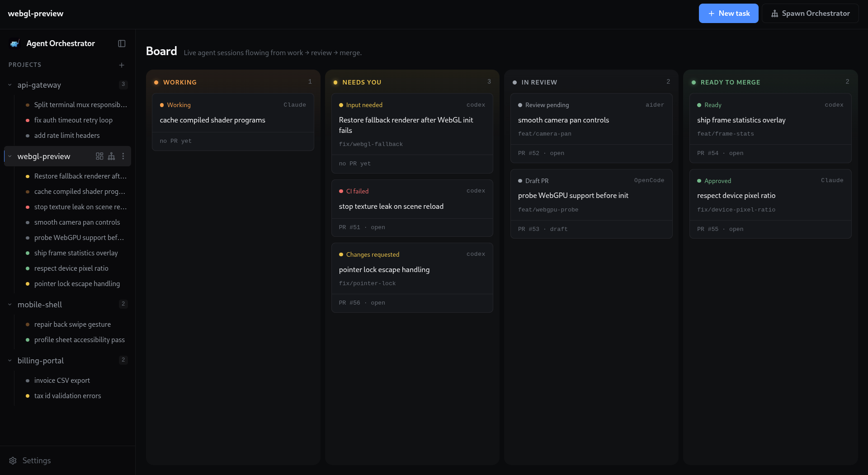868x475 pixels.
Task: Click fix/webgl-fallback branch name
Action: tap(371, 144)
